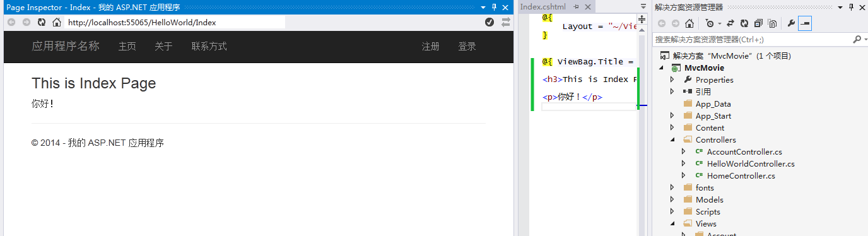Click the Controllers open-folder icon
Viewport: 868px width, 236px height.
(688, 139)
